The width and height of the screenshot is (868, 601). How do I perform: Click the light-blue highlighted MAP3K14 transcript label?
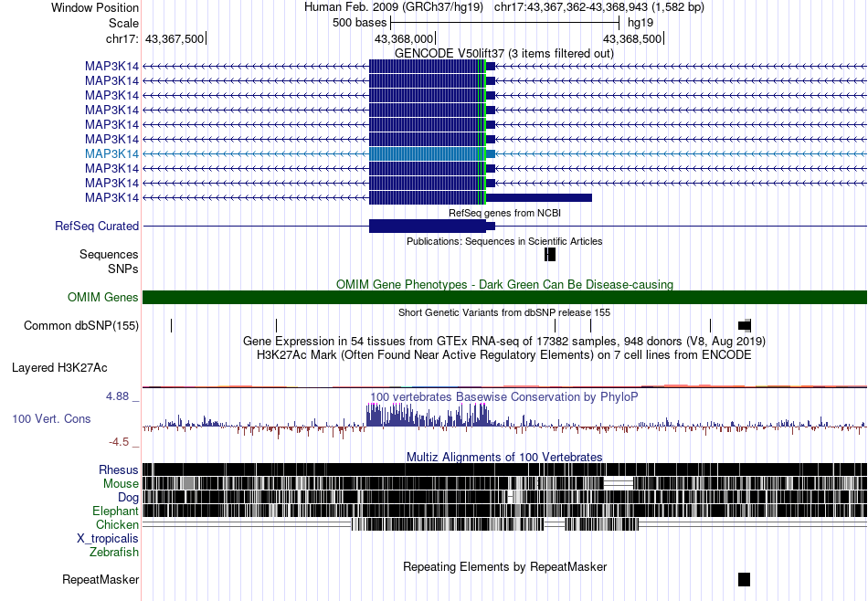coord(111,153)
